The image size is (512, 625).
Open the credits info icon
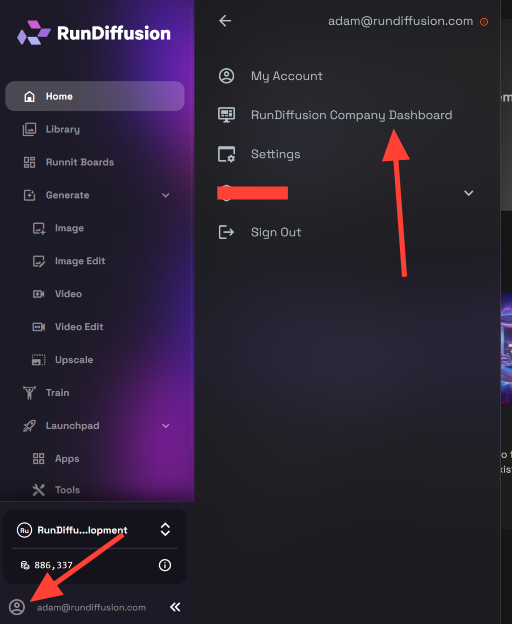pos(165,565)
